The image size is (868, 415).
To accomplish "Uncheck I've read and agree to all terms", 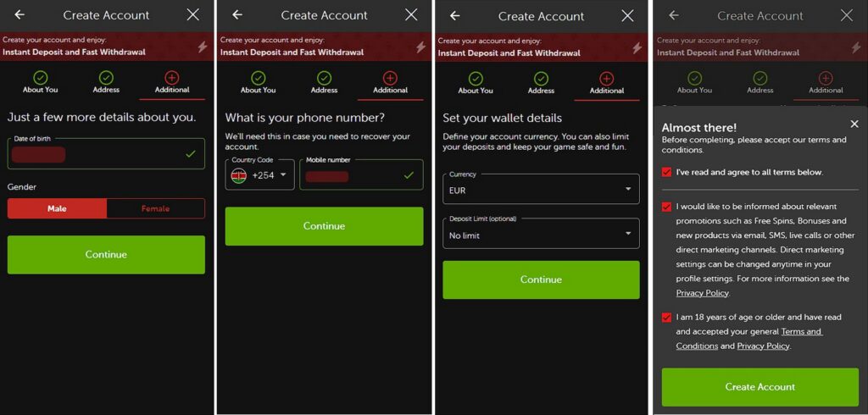I will (x=667, y=172).
